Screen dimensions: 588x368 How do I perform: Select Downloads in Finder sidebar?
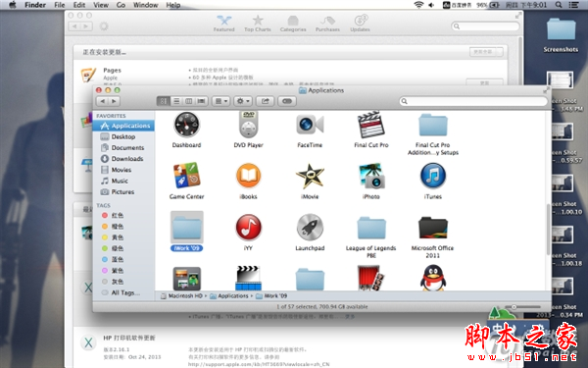pyautogui.click(x=123, y=158)
